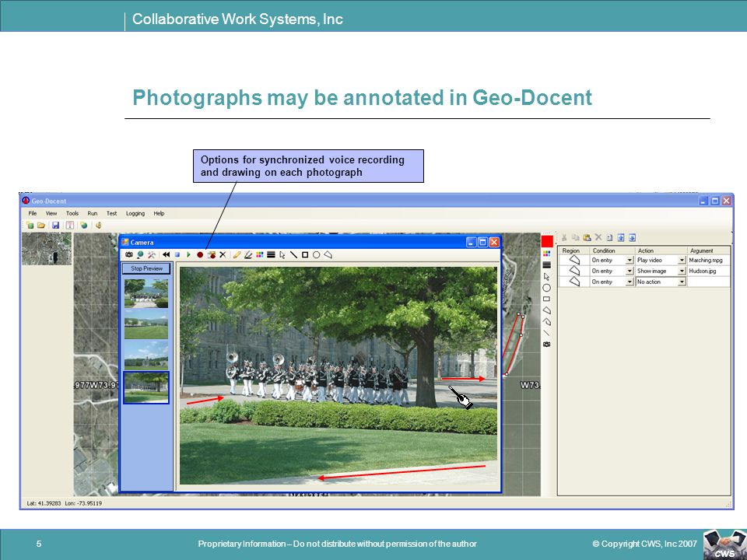Select the line tool in Camera toolbar
This screenshot has height=560, width=747.
[293, 255]
